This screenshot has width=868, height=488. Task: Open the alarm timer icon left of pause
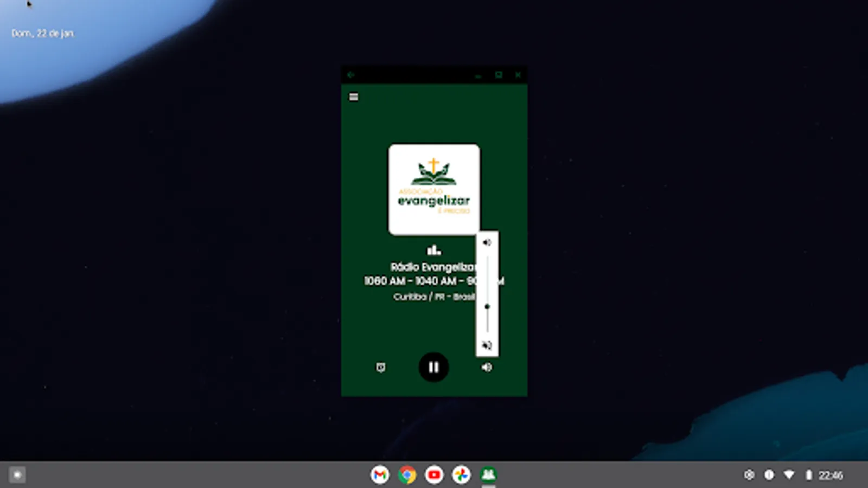[381, 368]
